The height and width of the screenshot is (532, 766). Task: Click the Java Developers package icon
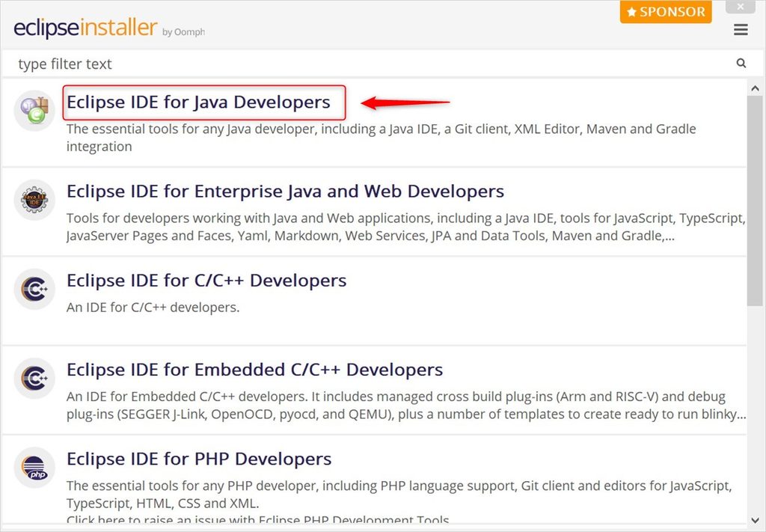[34, 111]
